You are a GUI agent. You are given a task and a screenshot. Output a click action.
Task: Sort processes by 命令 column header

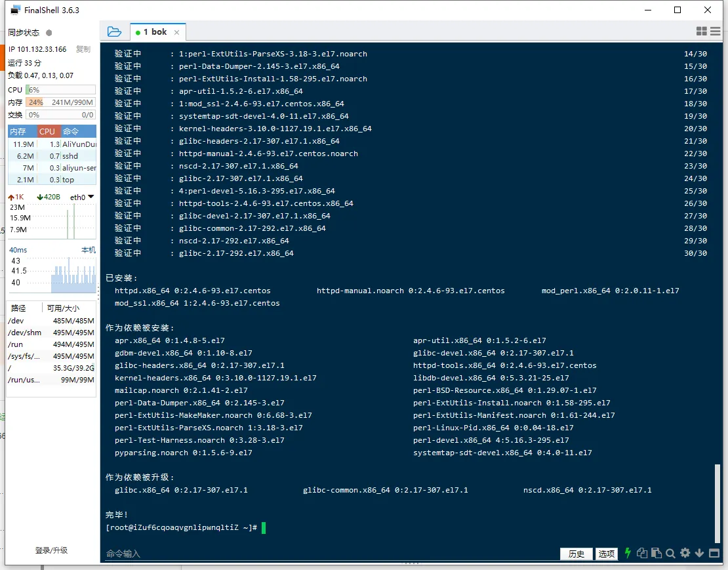tap(79, 131)
